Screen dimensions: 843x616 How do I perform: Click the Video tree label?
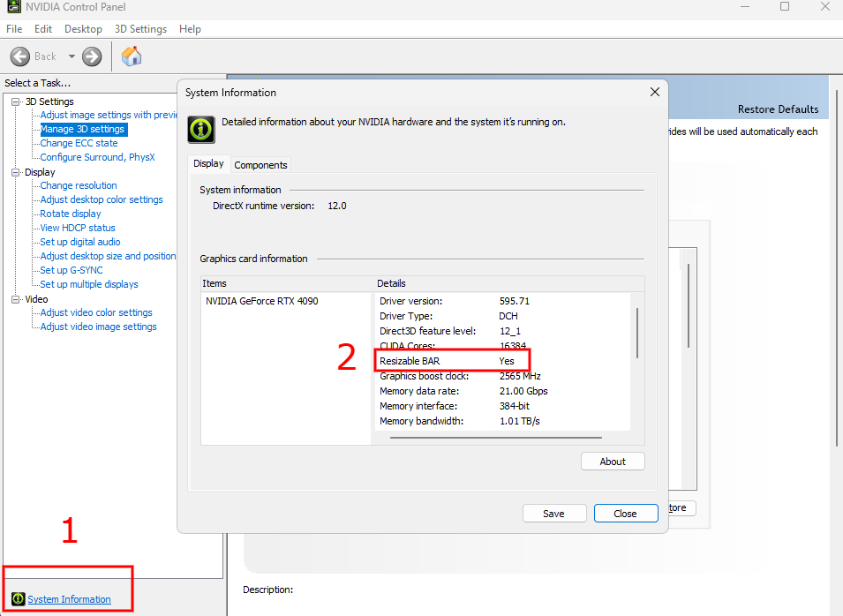click(36, 299)
